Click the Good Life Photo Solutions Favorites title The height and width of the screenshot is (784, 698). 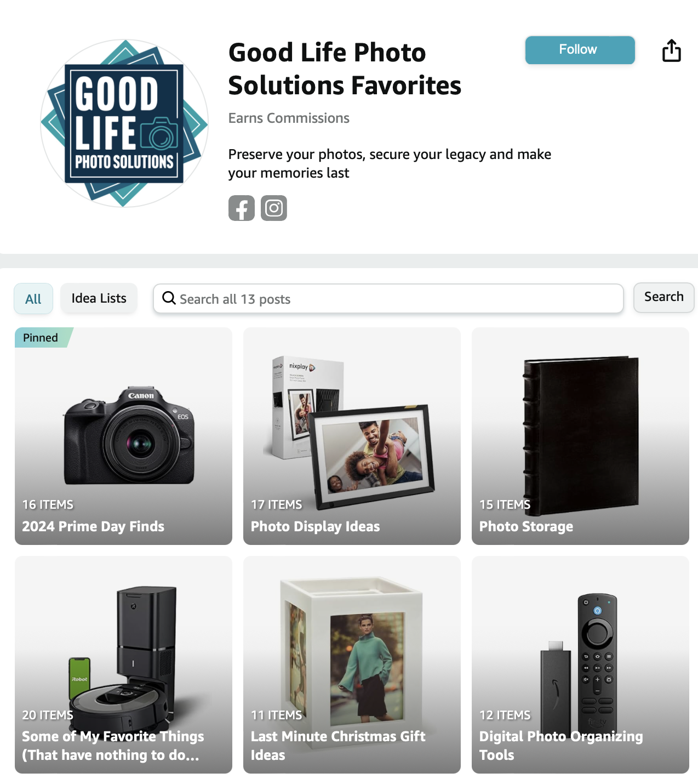tap(345, 69)
